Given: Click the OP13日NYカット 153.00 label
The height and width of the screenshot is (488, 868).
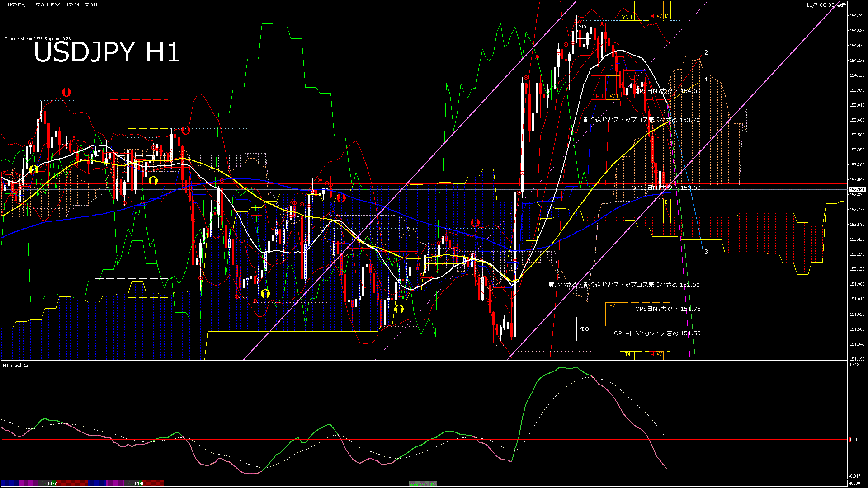Looking at the screenshot, I should pos(665,188).
